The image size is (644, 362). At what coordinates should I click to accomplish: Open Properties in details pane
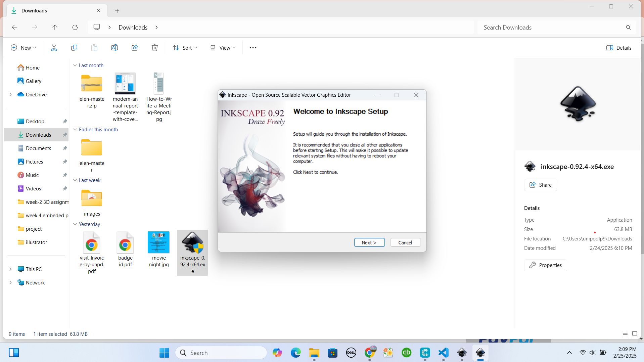[x=545, y=265]
